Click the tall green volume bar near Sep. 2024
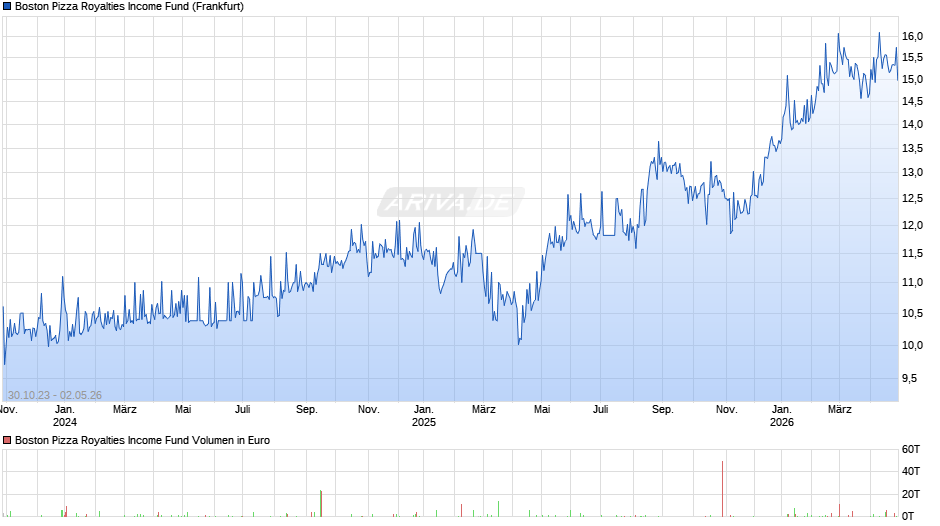The width and height of the screenshot is (940, 526). 321,503
